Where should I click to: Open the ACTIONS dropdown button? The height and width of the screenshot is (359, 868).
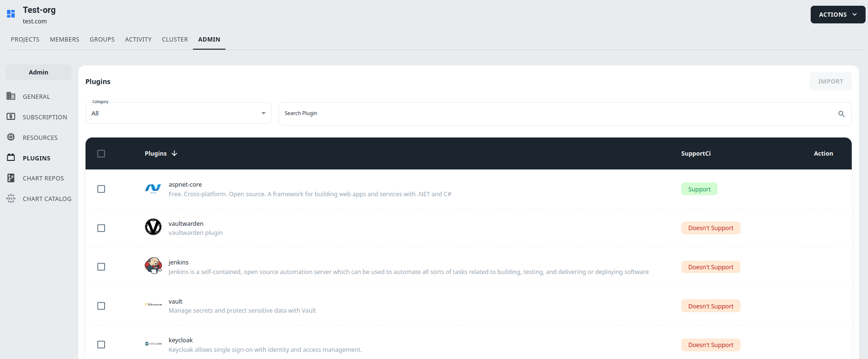[838, 14]
